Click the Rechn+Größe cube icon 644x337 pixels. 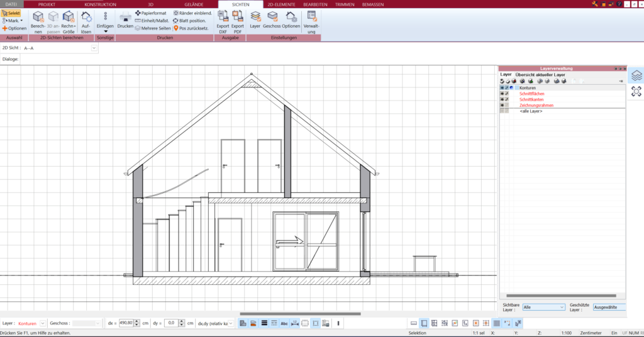pos(69,18)
